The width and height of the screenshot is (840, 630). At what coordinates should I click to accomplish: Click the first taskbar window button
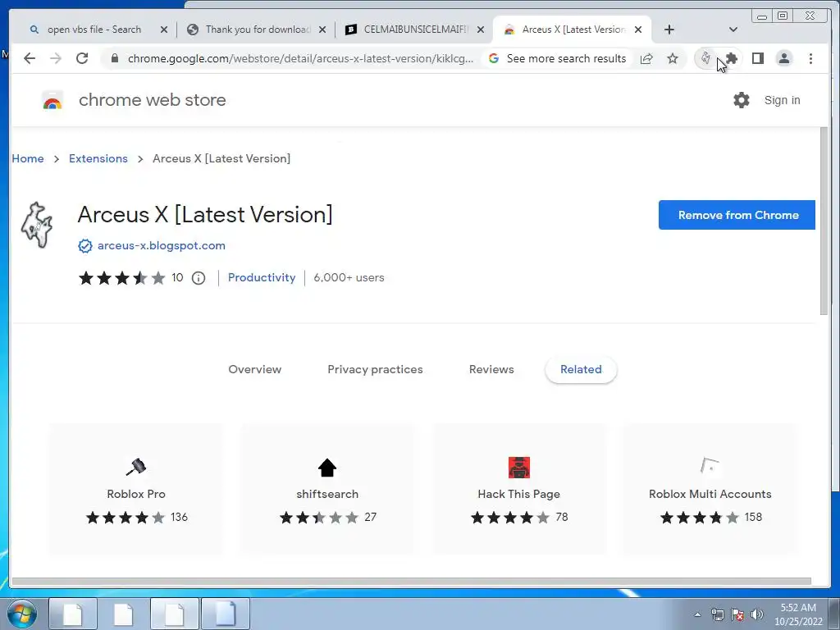tap(73, 614)
